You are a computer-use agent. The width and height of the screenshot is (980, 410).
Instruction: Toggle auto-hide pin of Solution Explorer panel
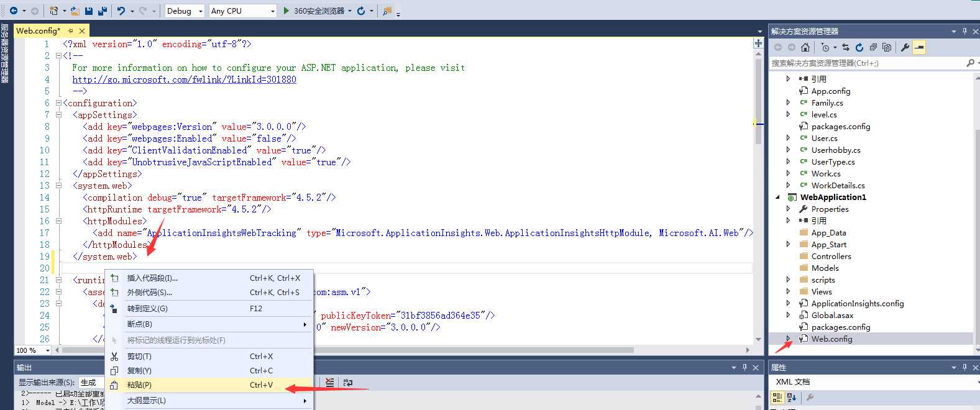[964, 31]
